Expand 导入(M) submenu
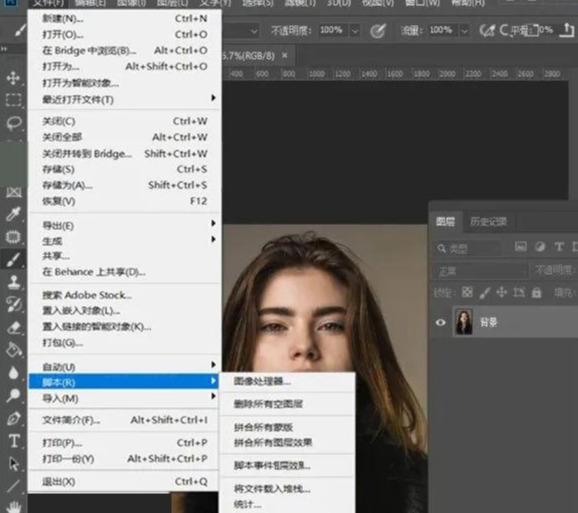Viewport: 578px width, 513px height. [125, 398]
